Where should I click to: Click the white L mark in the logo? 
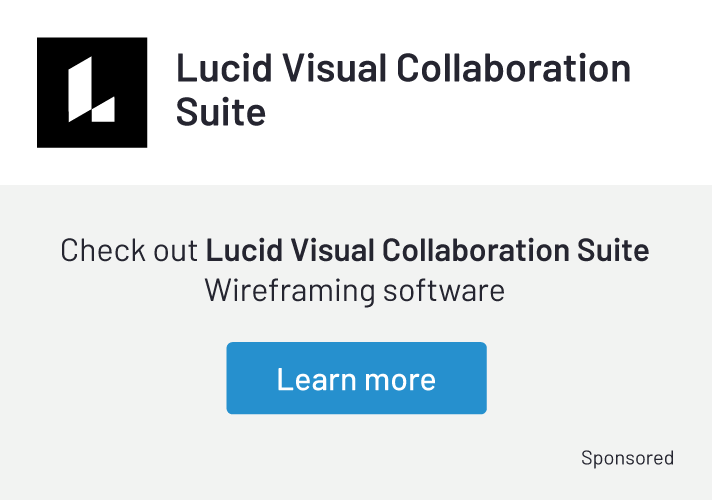(91, 96)
